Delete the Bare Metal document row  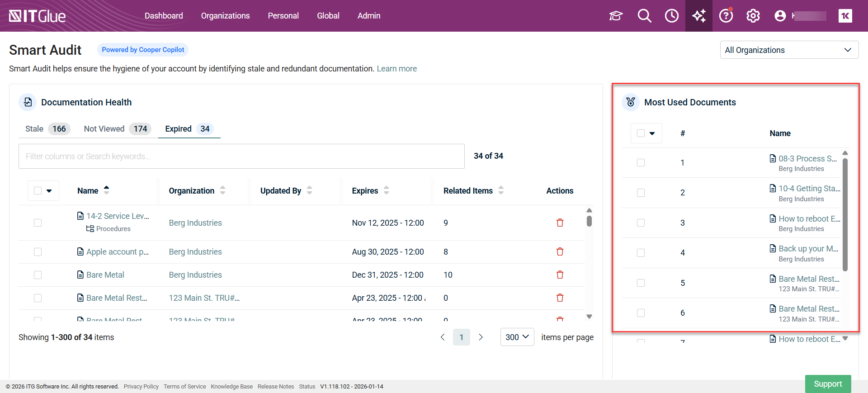tap(560, 275)
